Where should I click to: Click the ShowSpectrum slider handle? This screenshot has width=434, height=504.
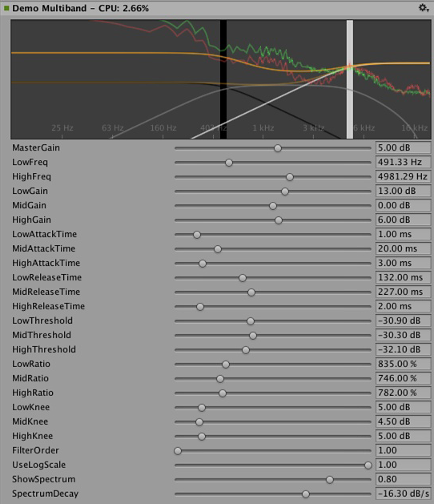[330, 480]
